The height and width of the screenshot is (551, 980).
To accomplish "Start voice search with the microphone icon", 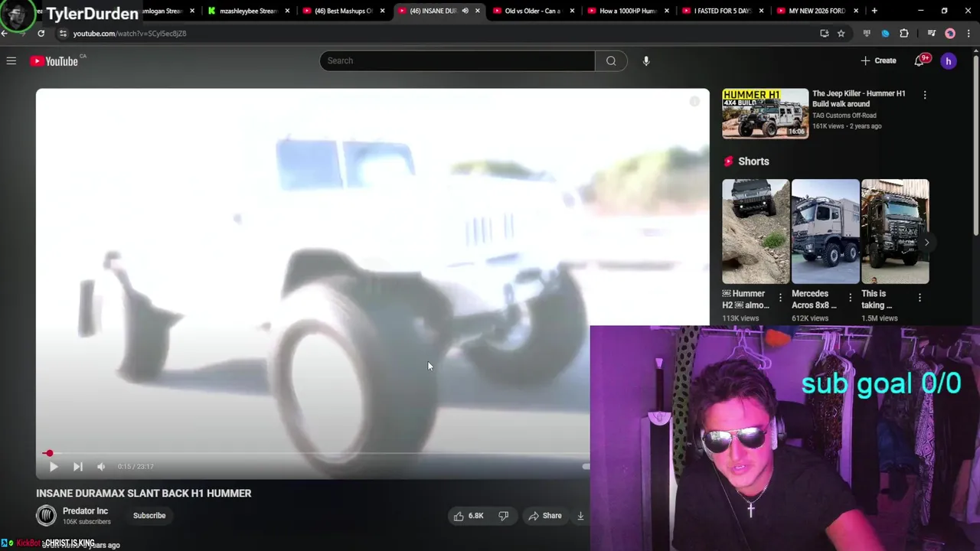I will pyautogui.click(x=646, y=60).
